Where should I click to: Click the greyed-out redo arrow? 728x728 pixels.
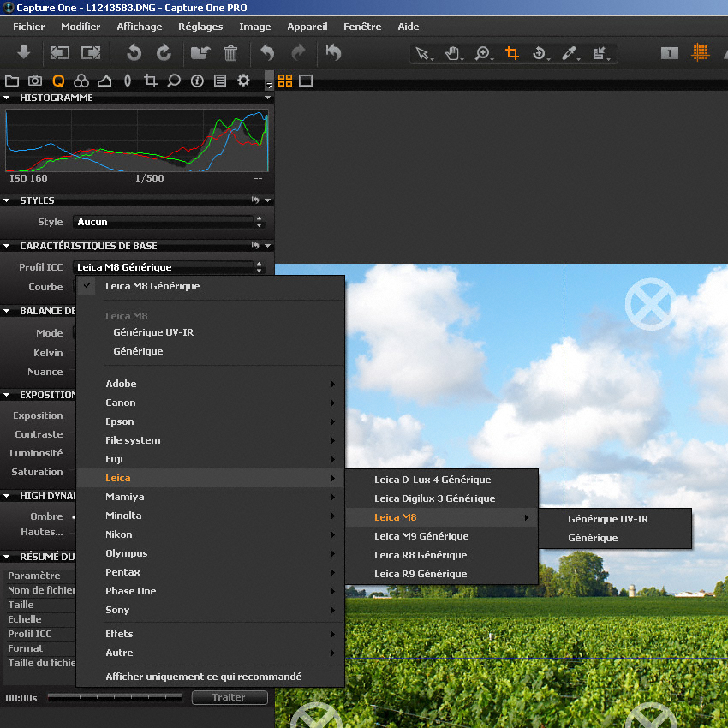pos(298,52)
